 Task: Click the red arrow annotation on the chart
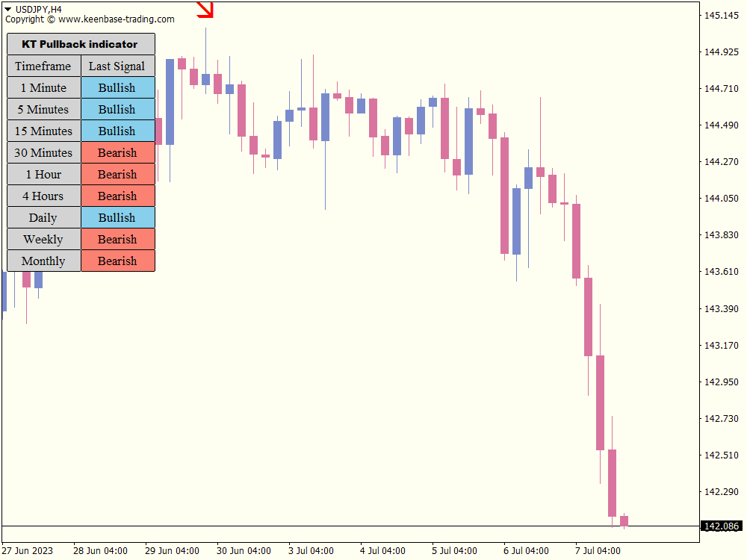203,10
